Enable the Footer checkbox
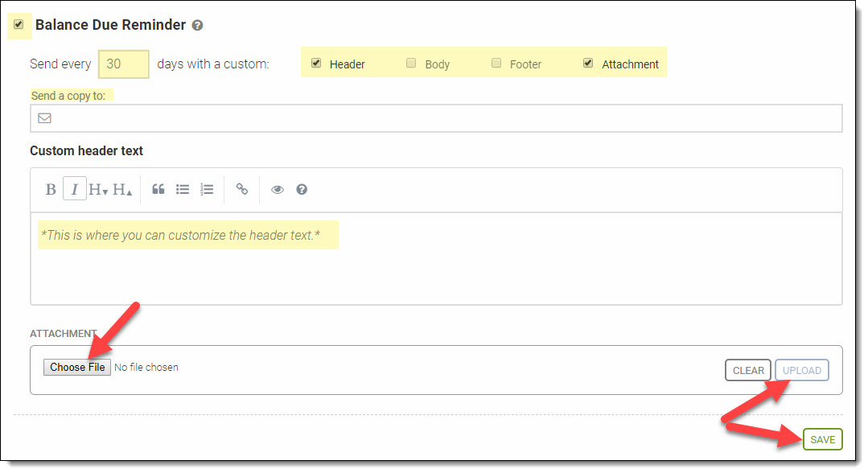Screen dimensions: 868x473 pyautogui.click(x=496, y=63)
